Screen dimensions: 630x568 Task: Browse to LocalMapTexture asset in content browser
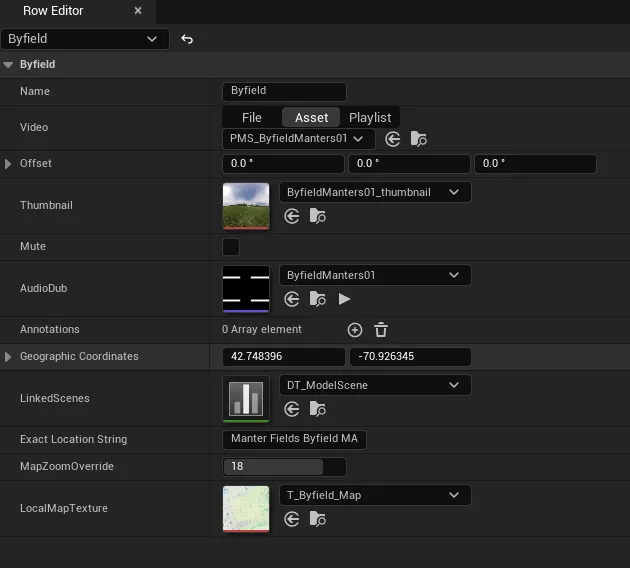click(x=317, y=519)
